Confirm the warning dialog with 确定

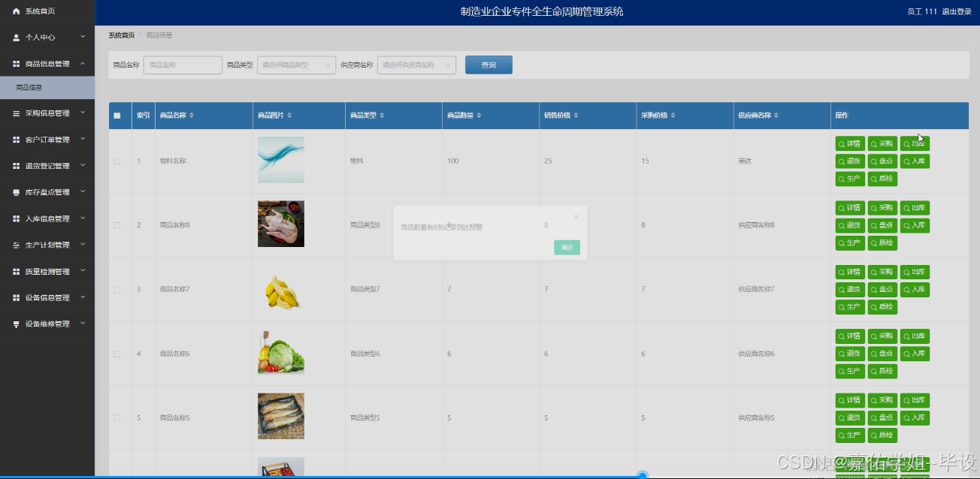point(567,247)
